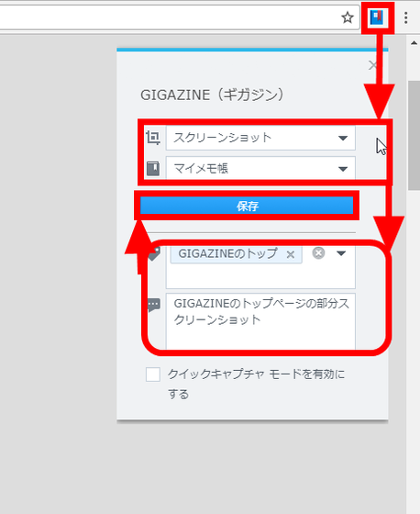This screenshot has width=420, height=514.
Task: Click the page scrollbar up arrow
Action: click(414, 42)
